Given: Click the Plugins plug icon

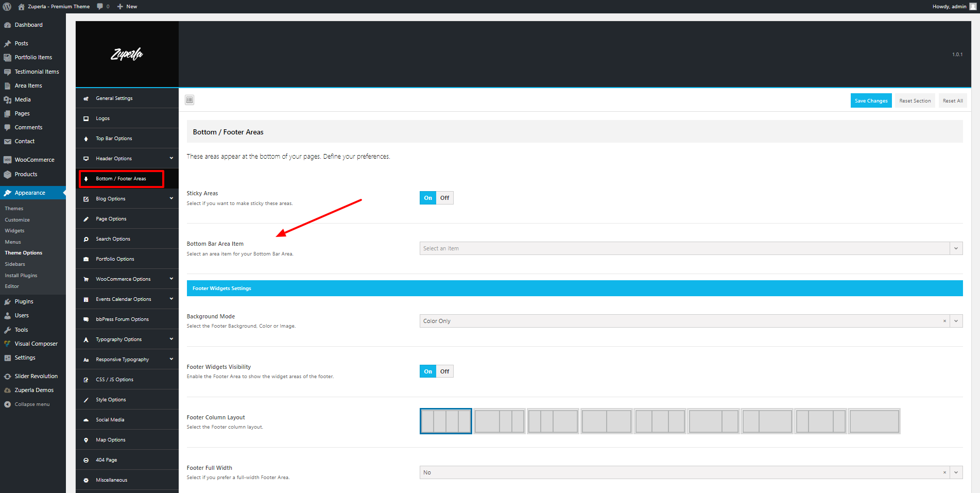Looking at the screenshot, I should click(7, 301).
